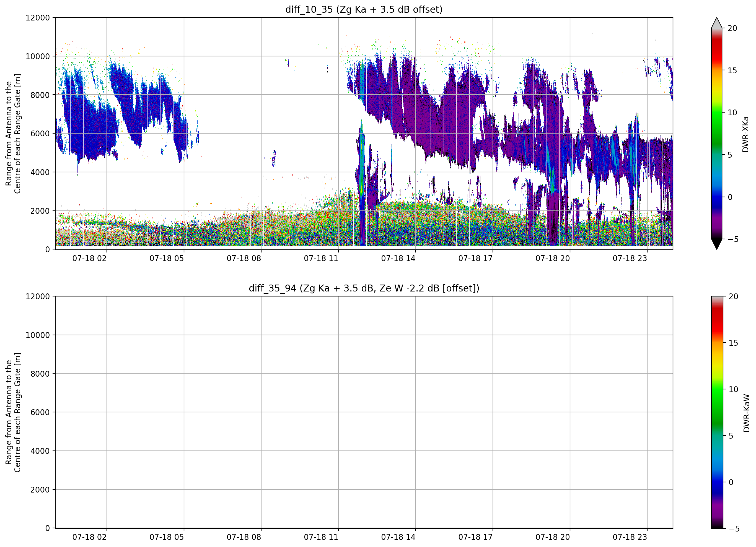Click y-tick "4000" of the diff_10_35 plot

pyautogui.click(x=40, y=172)
